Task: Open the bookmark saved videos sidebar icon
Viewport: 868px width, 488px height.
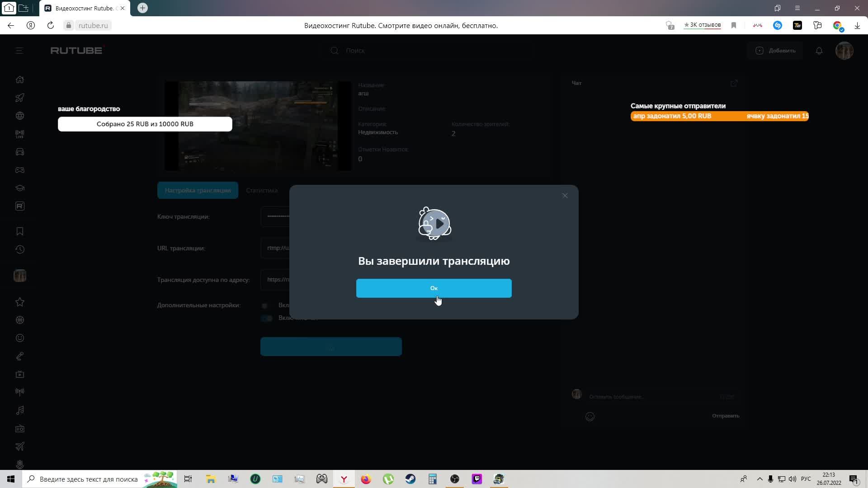Action: click(20, 231)
